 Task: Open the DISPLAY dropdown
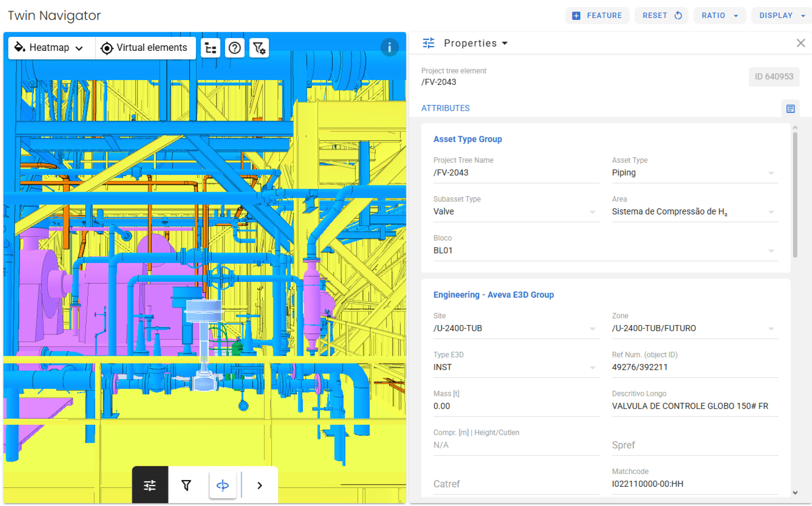click(781, 16)
